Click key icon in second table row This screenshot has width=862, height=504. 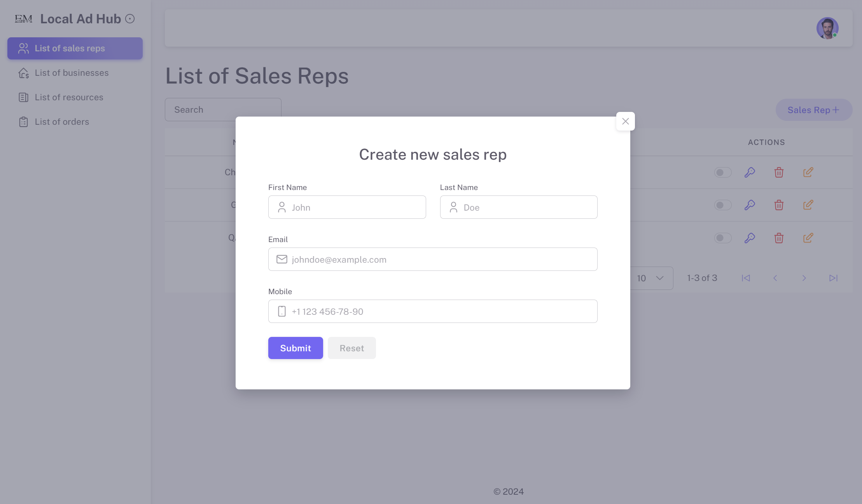pos(750,205)
